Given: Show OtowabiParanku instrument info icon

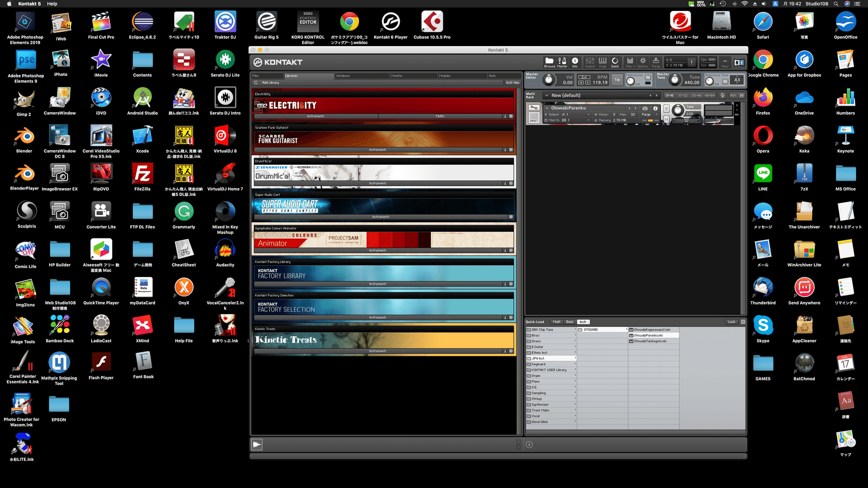Looking at the screenshot, I should (x=655, y=108).
